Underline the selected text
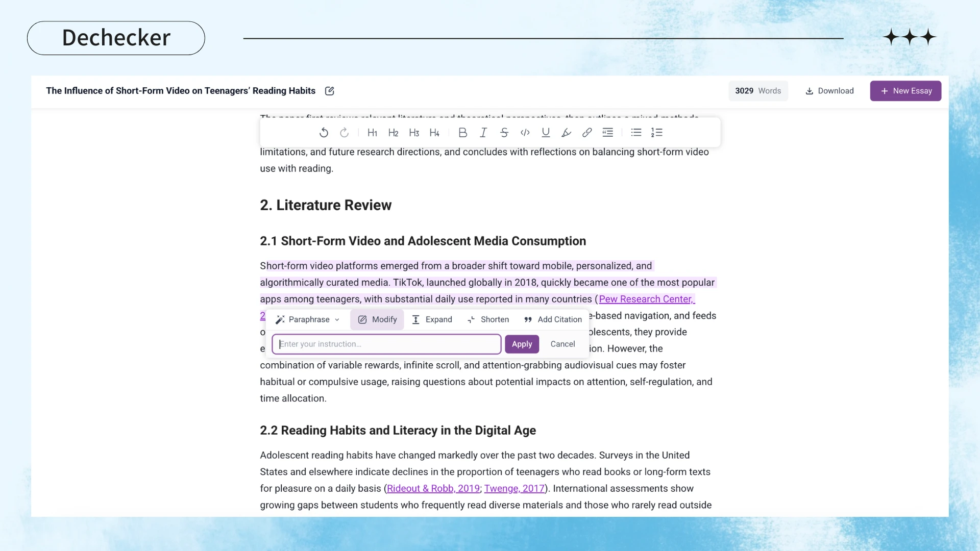The image size is (980, 551). click(x=546, y=133)
